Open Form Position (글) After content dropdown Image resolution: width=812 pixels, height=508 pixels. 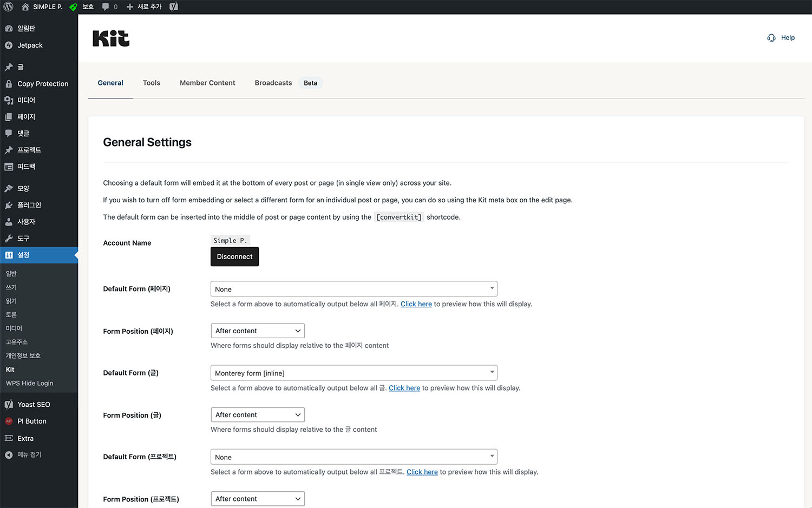point(258,415)
